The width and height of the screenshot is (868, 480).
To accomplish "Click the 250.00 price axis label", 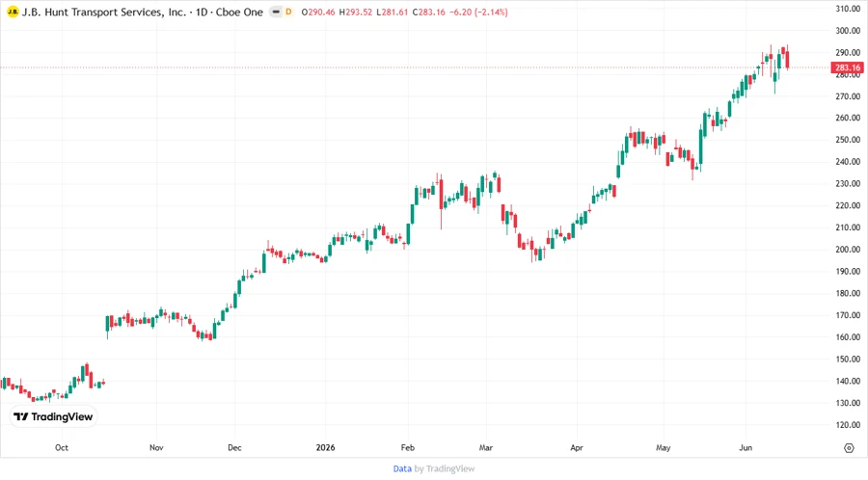I will pos(848,140).
